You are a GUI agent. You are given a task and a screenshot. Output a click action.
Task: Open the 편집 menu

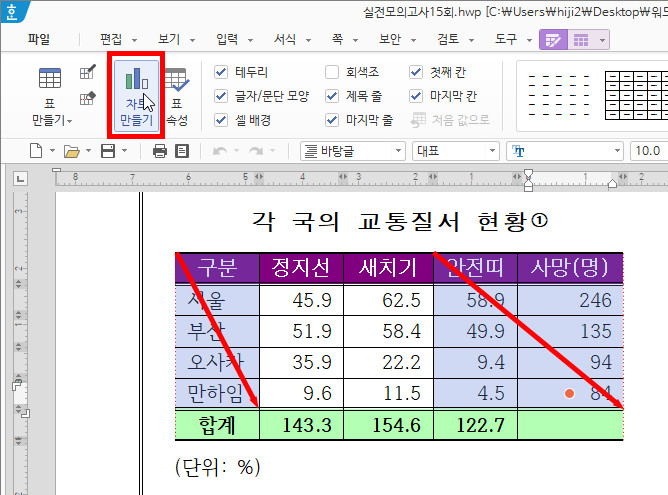tap(111, 39)
